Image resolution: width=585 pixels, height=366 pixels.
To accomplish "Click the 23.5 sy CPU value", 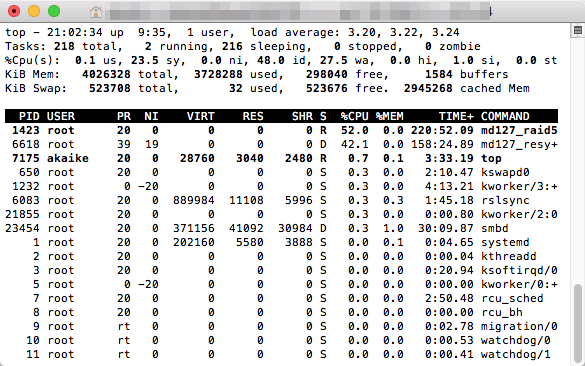I will [x=144, y=60].
